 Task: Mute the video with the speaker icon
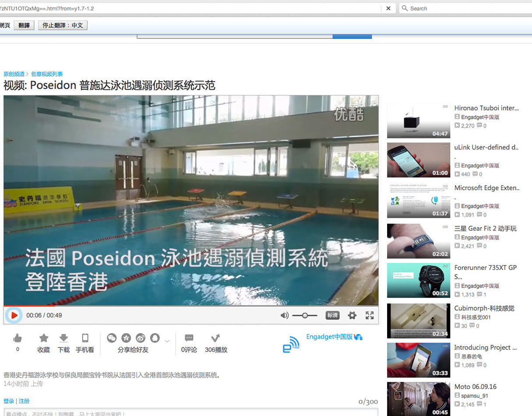[x=285, y=315]
